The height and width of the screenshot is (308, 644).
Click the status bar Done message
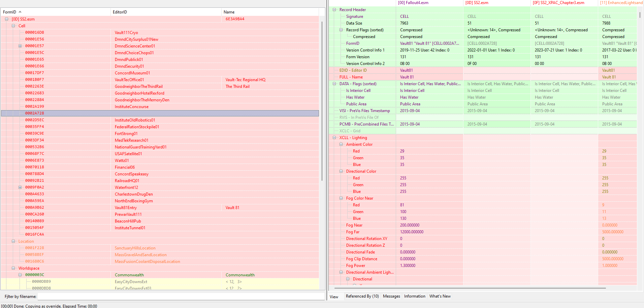(49, 306)
